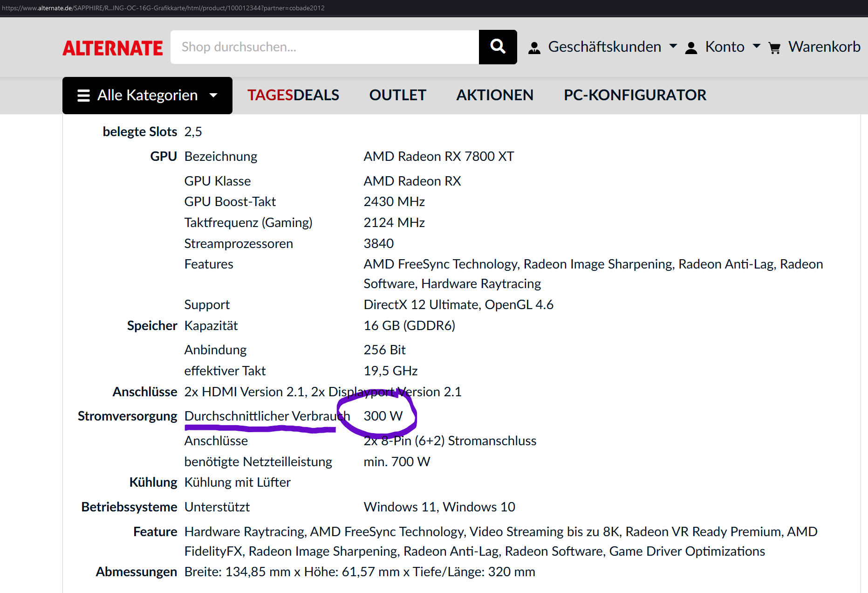The height and width of the screenshot is (593, 868).
Task: Open the TAGESDEALS menu item
Action: coord(293,95)
